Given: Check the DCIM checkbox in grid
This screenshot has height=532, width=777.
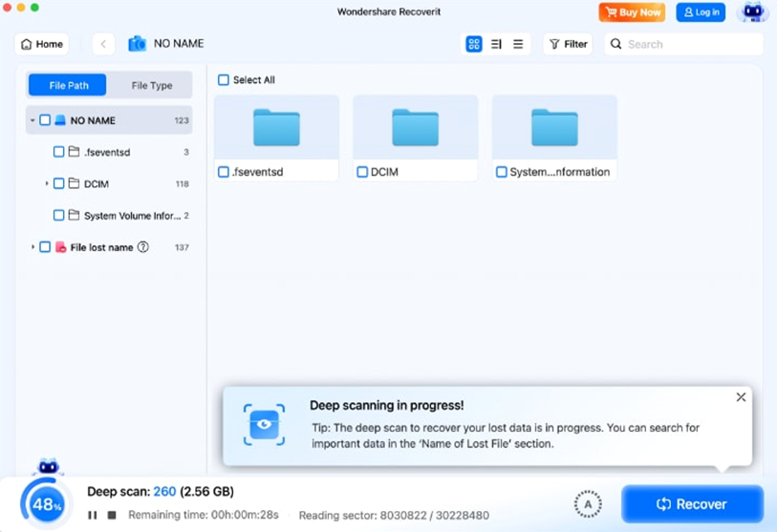Looking at the screenshot, I should tap(362, 172).
